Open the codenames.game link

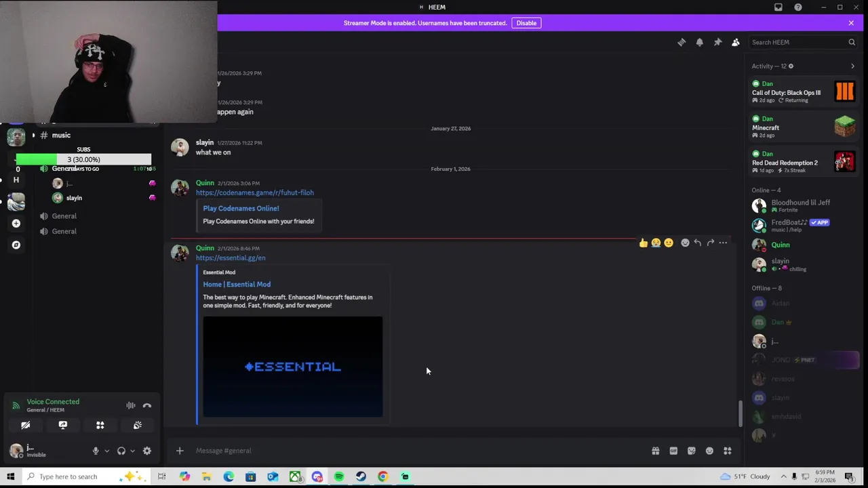click(x=255, y=192)
